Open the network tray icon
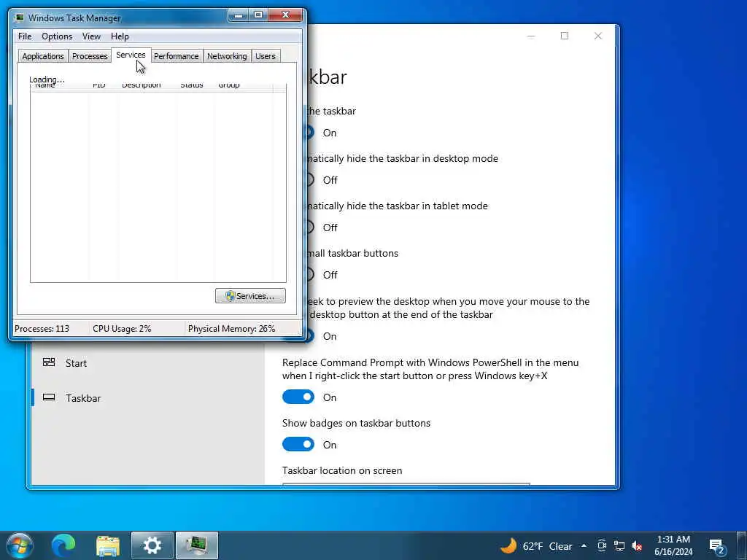 pyautogui.click(x=619, y=545)
